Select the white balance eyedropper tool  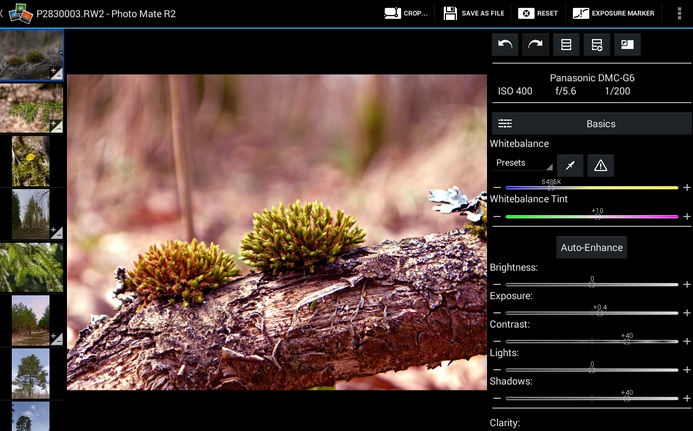click(x=570, y=166)
